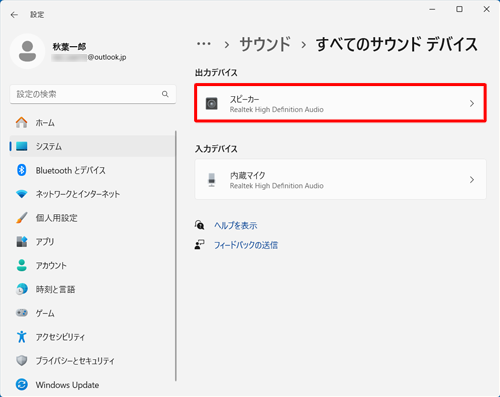Open the アクセシビリティ figure icon
The image size is (500, 397).
pos(22,337)
